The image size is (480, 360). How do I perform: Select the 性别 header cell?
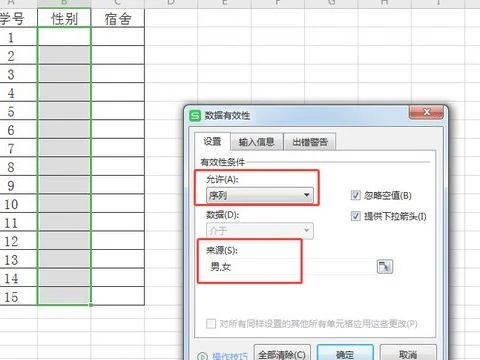[64, 18]
